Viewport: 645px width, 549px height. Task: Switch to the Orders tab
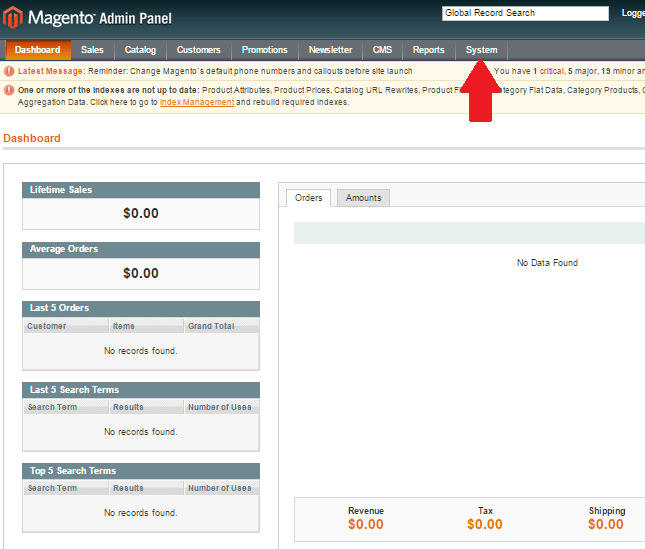point(309,198)
